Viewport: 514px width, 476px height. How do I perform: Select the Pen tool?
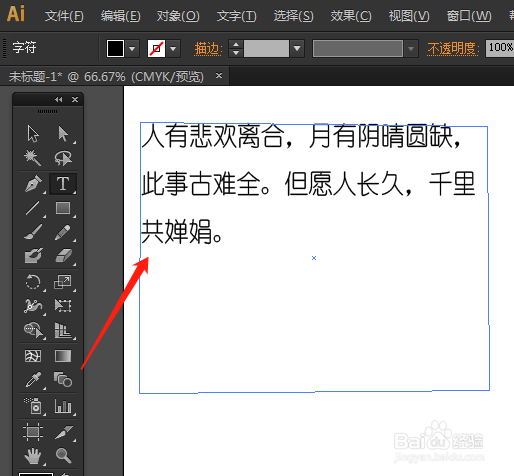click(x=33, y=184)
